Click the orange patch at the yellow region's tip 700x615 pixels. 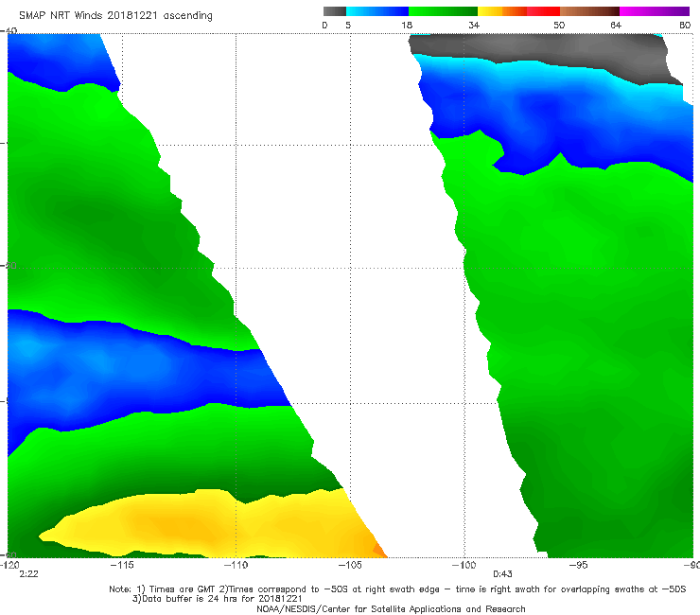tap(379, 551)
